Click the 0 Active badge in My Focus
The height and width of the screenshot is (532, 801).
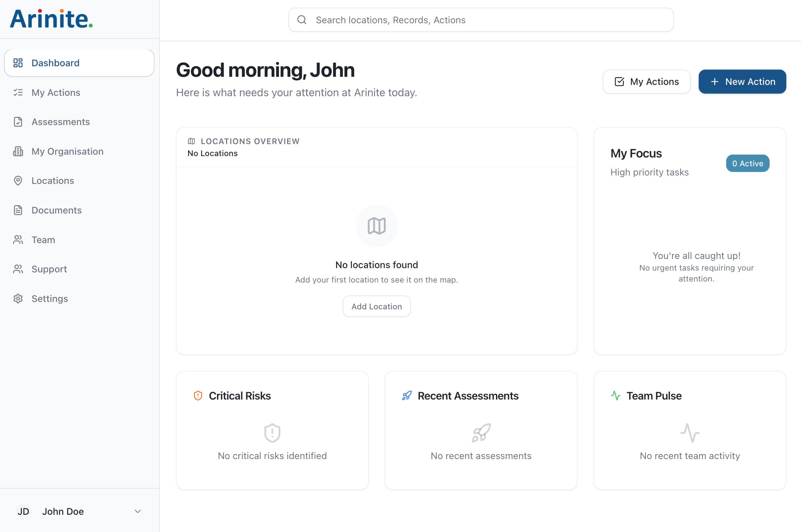coord(747,163)
